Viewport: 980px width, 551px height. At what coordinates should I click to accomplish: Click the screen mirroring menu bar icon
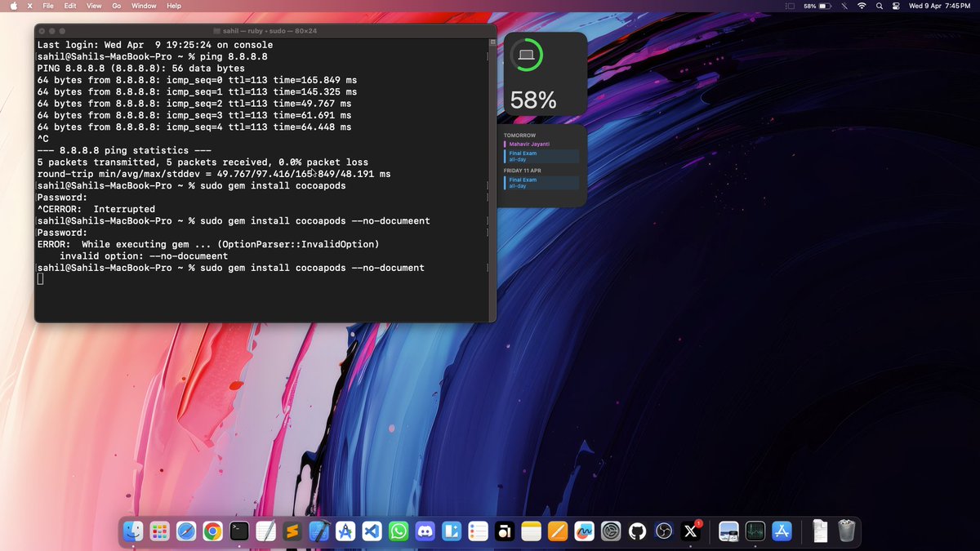pos(790,6)
